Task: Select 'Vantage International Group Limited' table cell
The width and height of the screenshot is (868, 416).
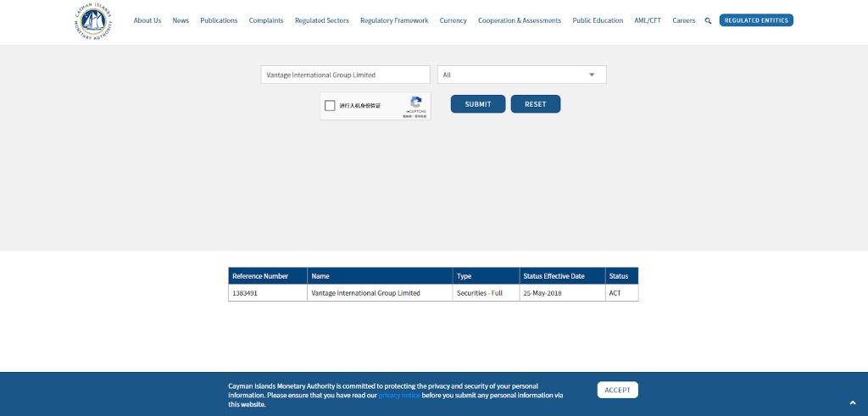Action: click(380, 293)
